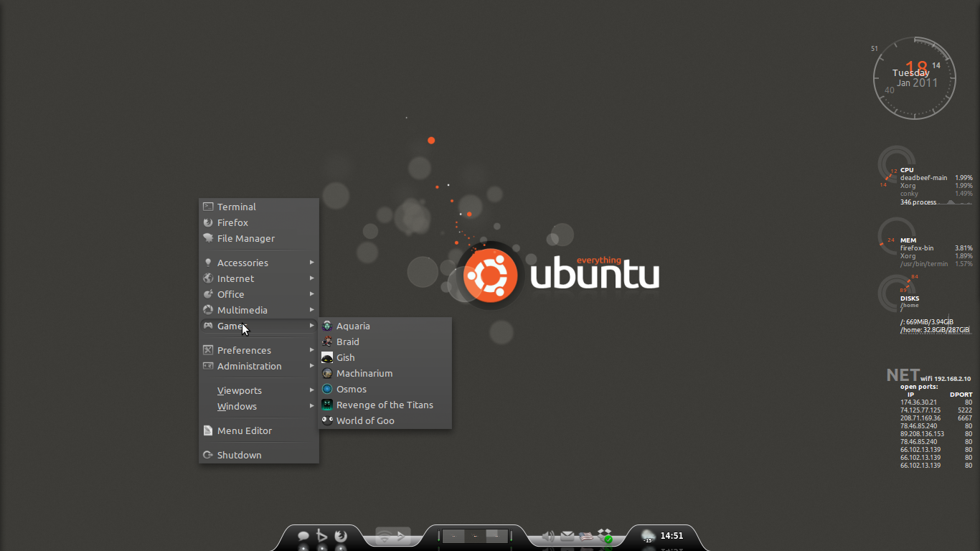
Task: Click the Internet globe icon
Action: pyautogui.click(x=208, y=278)
